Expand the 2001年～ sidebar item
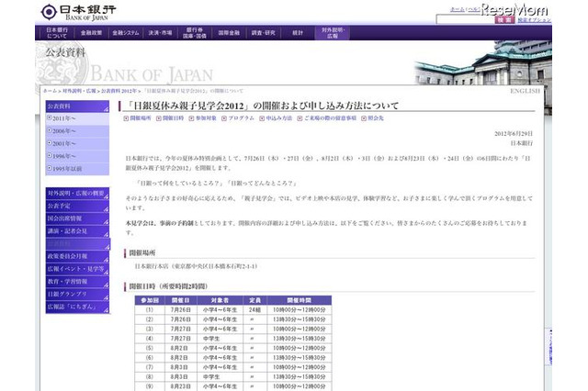This screenshot has width=588, height=391. tap(77, 144)
